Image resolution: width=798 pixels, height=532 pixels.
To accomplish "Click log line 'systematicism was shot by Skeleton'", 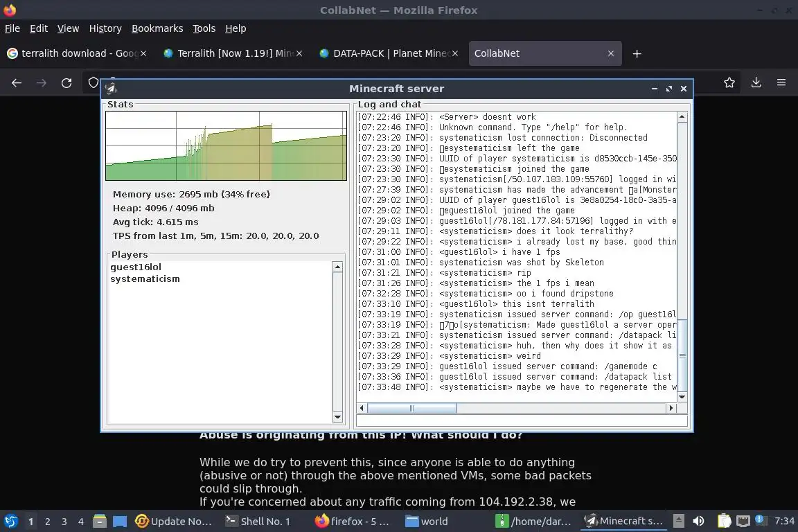I will point(521,262).
